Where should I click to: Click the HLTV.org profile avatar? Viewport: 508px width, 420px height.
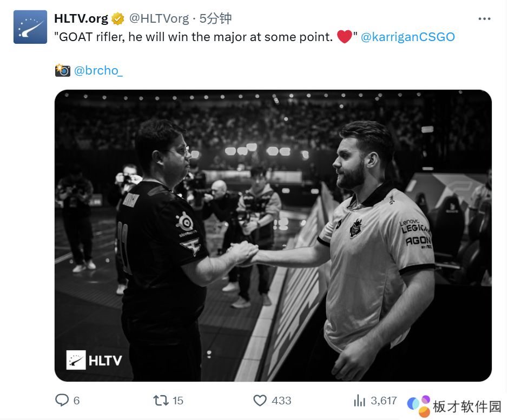tap(30, 27)
